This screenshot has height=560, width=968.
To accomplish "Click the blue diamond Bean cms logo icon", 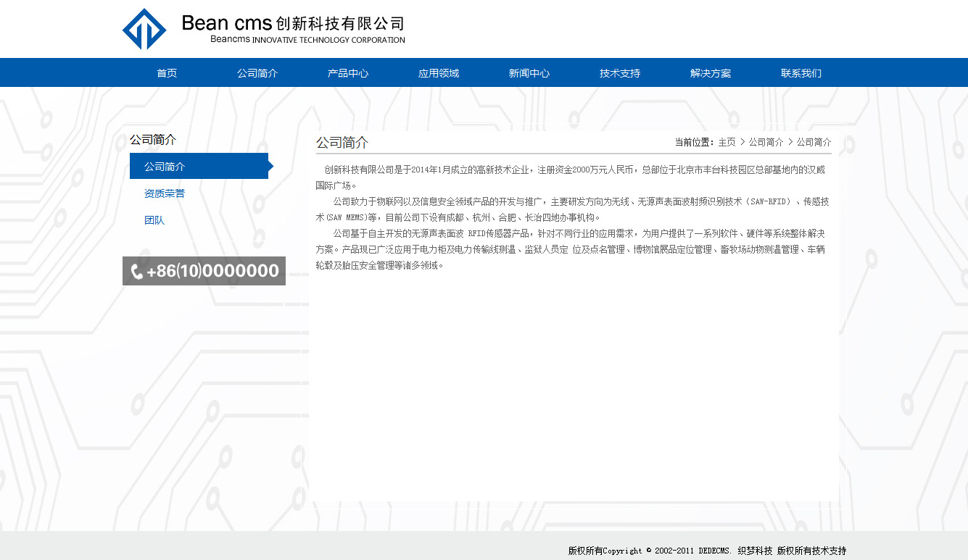I will pyautogui.click(x=144, y=29).
